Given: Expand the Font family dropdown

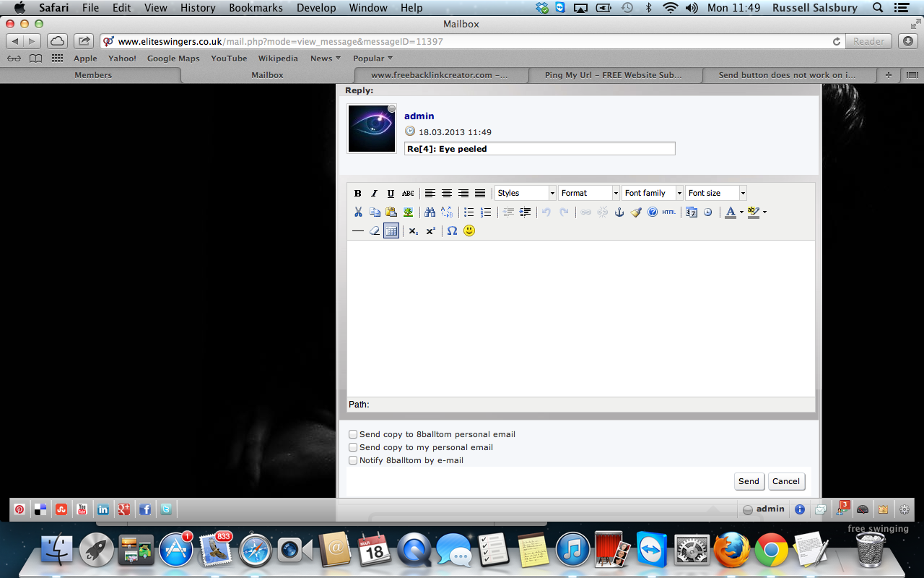Looking at the screenshot, I should [652, 193].
